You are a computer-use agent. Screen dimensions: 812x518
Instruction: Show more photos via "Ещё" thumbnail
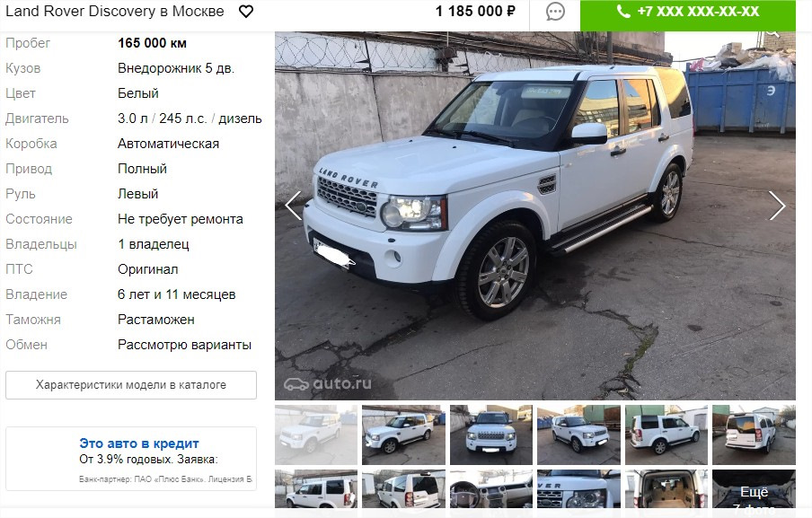tap(754, 488)
